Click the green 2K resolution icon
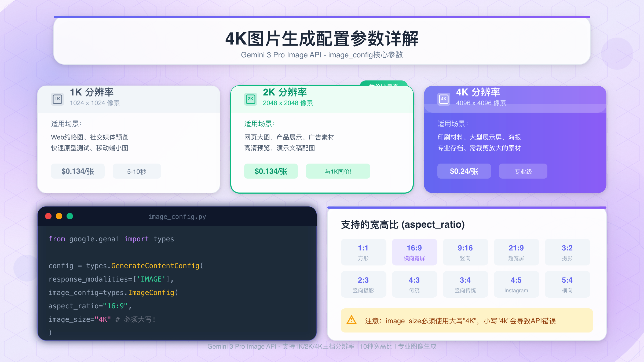Viewport: 644px width, 362px height. tap(250, 99)
